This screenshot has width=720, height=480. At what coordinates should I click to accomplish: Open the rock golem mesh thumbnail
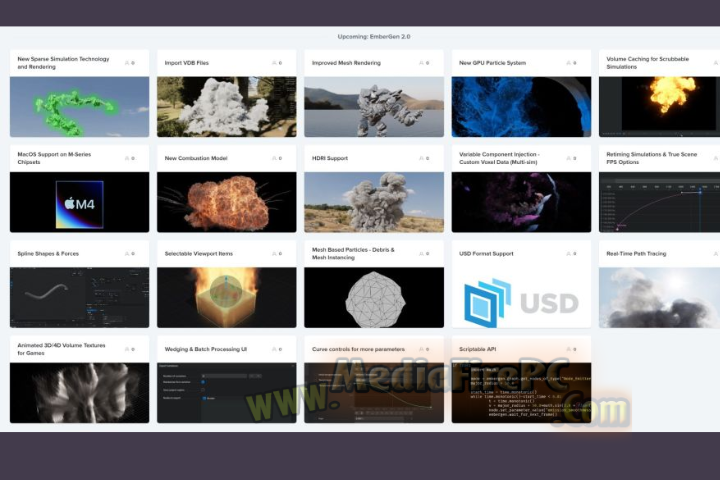pos(374,107)
